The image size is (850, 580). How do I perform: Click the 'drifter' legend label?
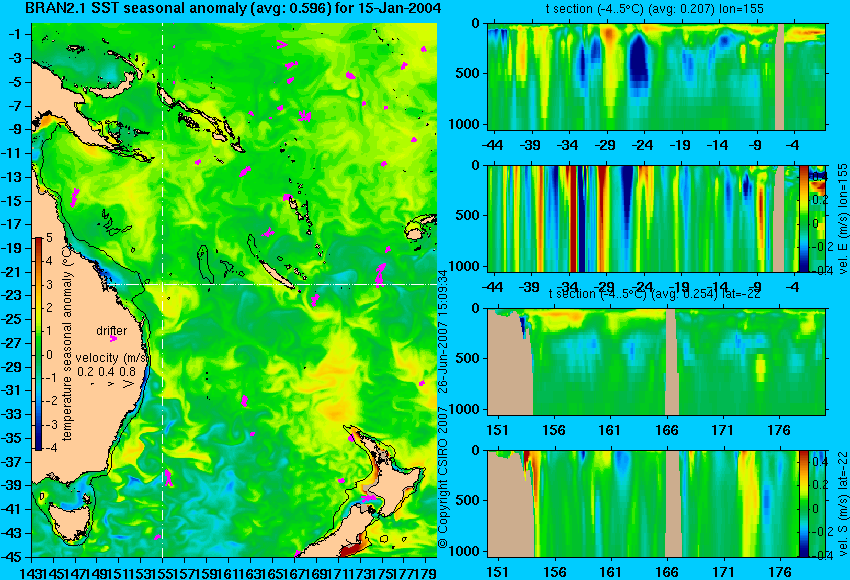pyautogui.click(x=112, y=331)
